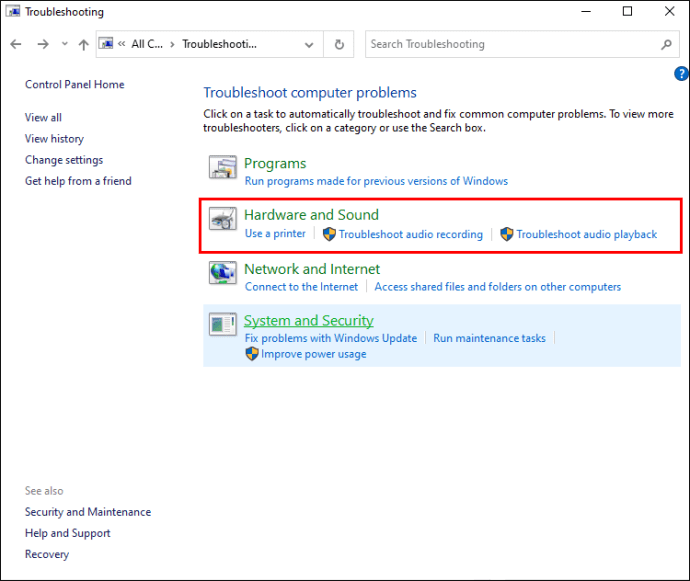The image size is (690, 581).
Task: Click the Troubleshooting title bar icon
Action: pyautogui.click(x=13, y=11)
